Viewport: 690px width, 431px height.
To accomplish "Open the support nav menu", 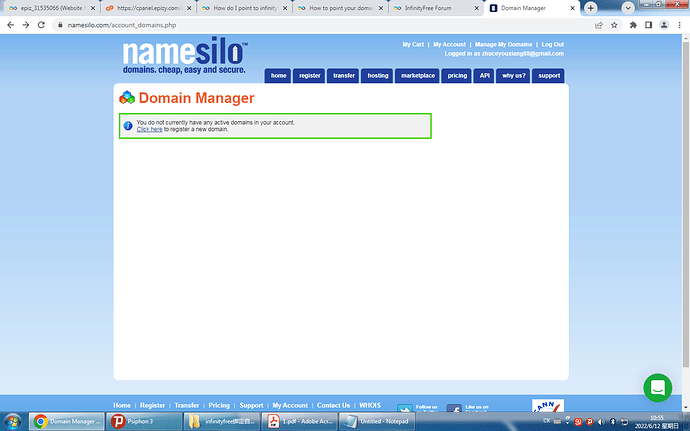I will coord(549,76).
